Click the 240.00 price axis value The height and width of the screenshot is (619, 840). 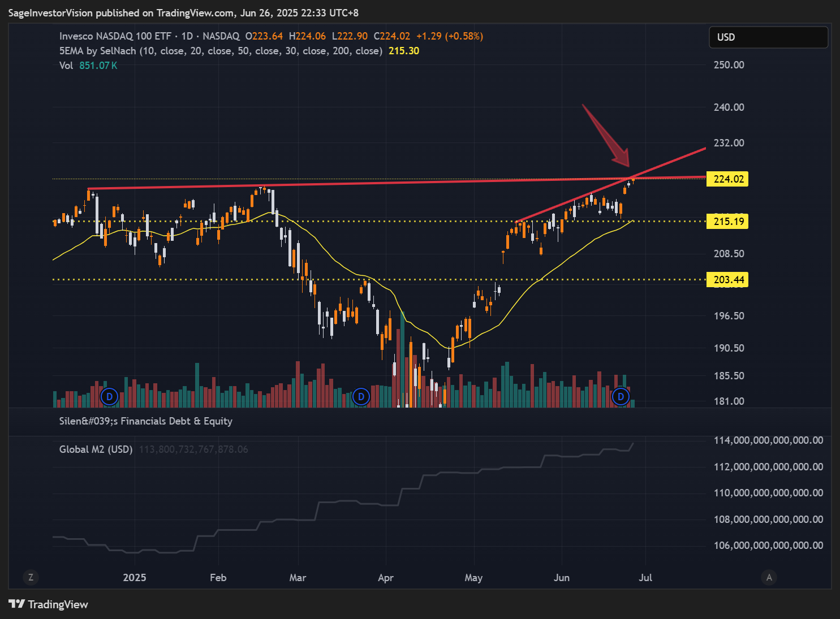pyautogui.click(x=729, y=107)
